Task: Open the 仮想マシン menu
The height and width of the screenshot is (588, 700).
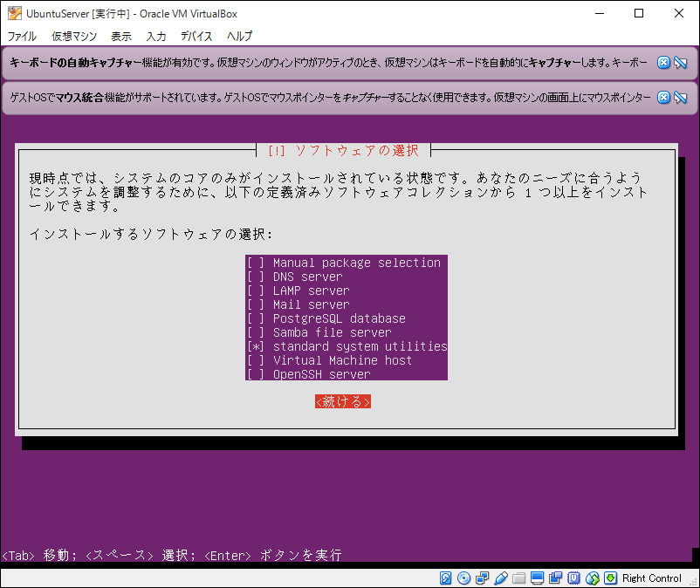Action: pos(74,37)
